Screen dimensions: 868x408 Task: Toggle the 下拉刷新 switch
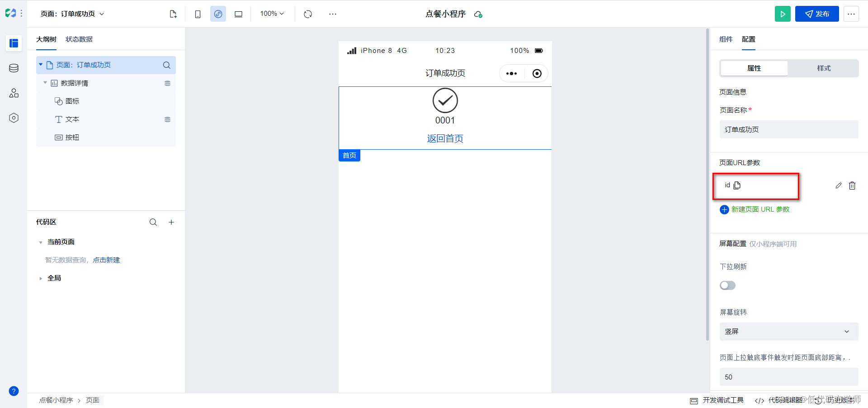[728, 285]
